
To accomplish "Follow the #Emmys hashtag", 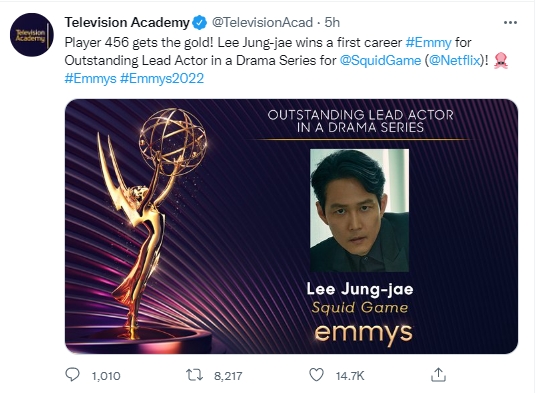I will pyautogui.click(x=91, y=79).
